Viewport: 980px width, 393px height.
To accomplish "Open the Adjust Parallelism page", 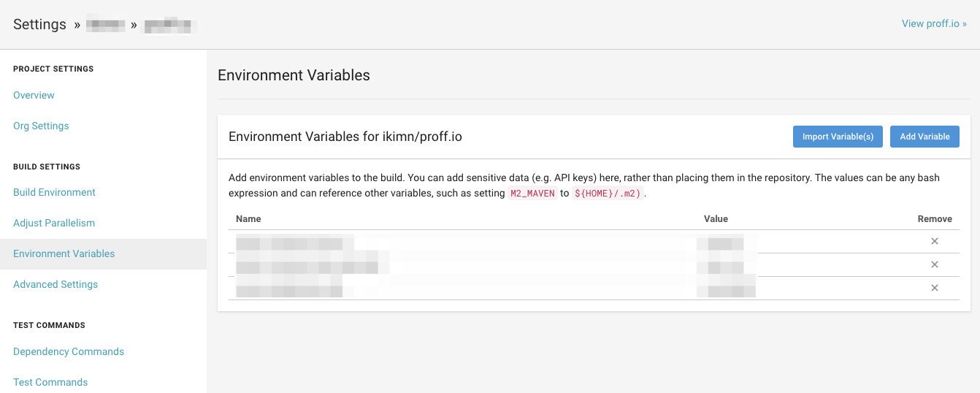I will [54, 223].
